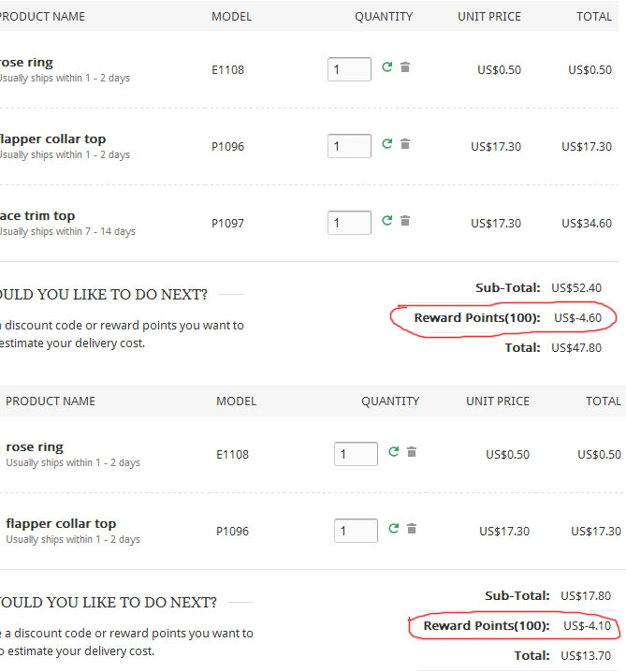Refresh quantity for rose ring in top cart

point(386,66)
